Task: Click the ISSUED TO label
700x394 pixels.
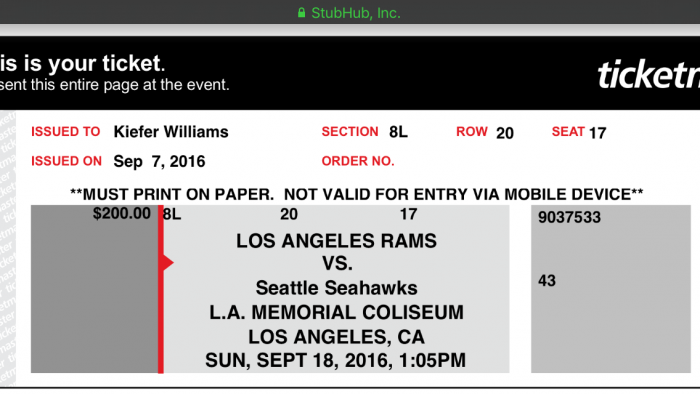Action: coord(66,132)
